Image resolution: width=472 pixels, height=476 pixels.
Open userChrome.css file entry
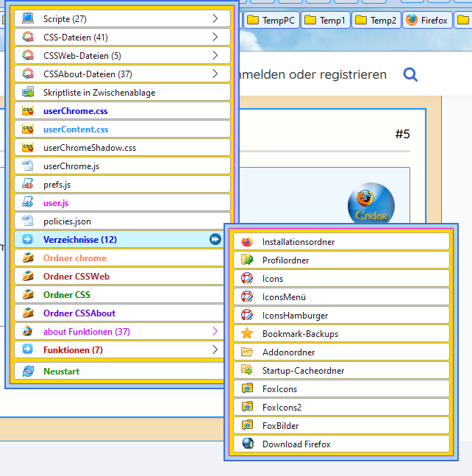pyautogui.click(x=122, y=111)
